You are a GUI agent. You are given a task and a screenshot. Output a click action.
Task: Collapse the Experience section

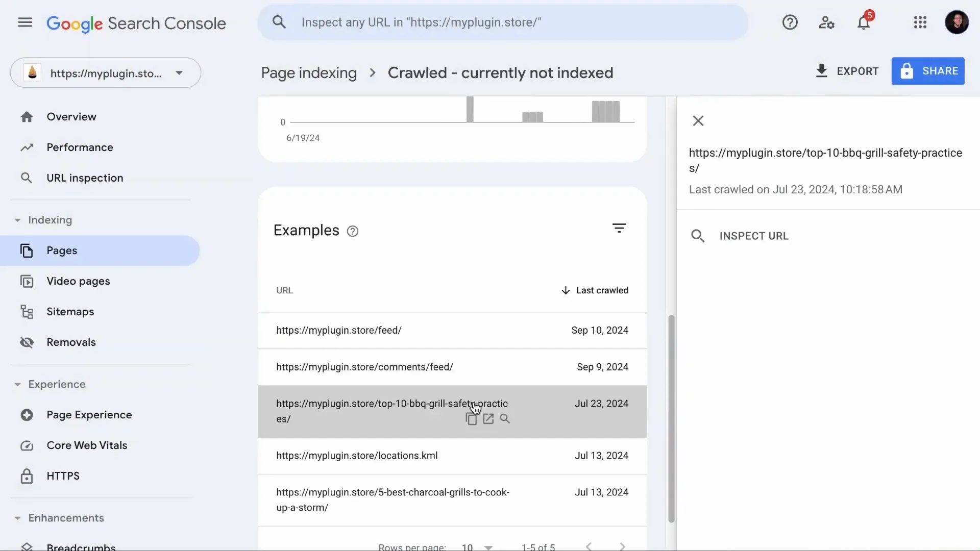click(17, 385)
